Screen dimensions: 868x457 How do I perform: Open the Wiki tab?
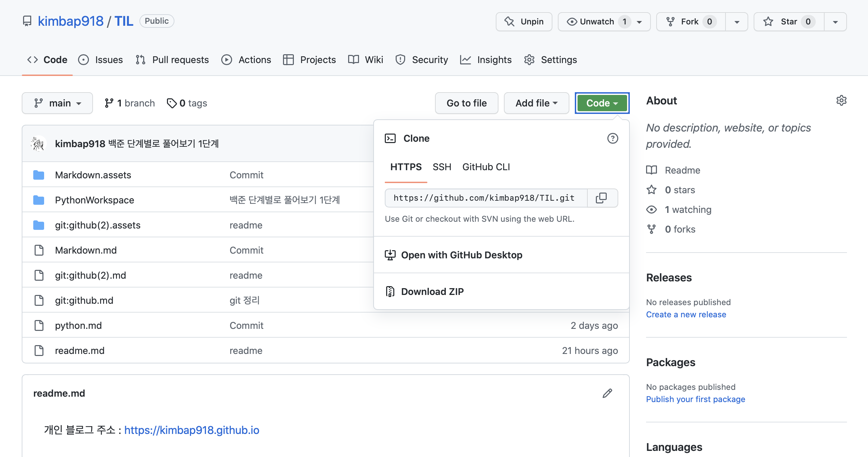click(366, 60)
